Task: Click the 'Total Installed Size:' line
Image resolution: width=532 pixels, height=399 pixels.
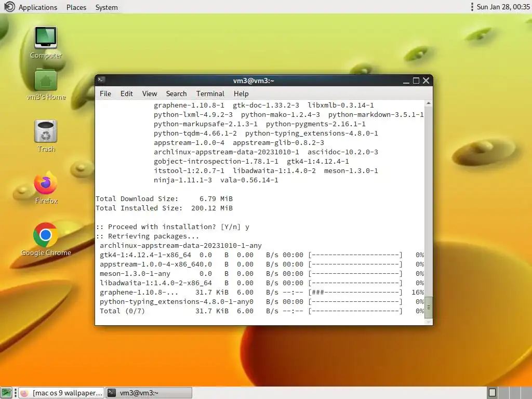Action: point(164,208)
